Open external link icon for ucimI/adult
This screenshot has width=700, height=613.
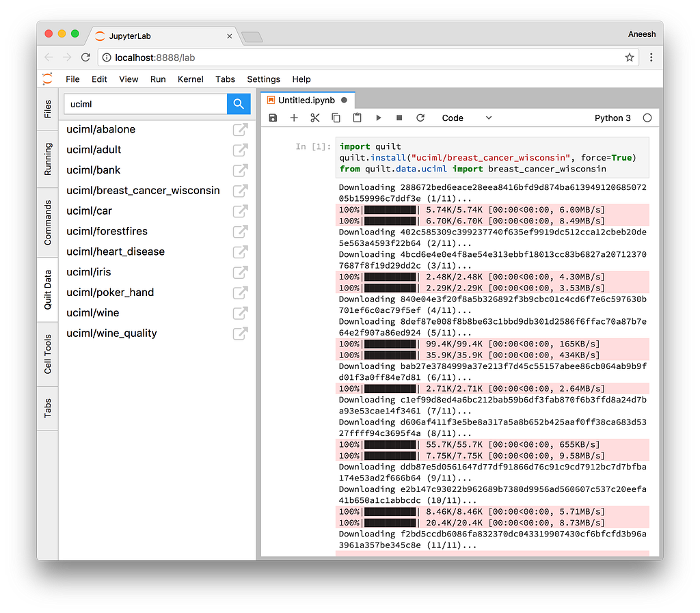240,150
